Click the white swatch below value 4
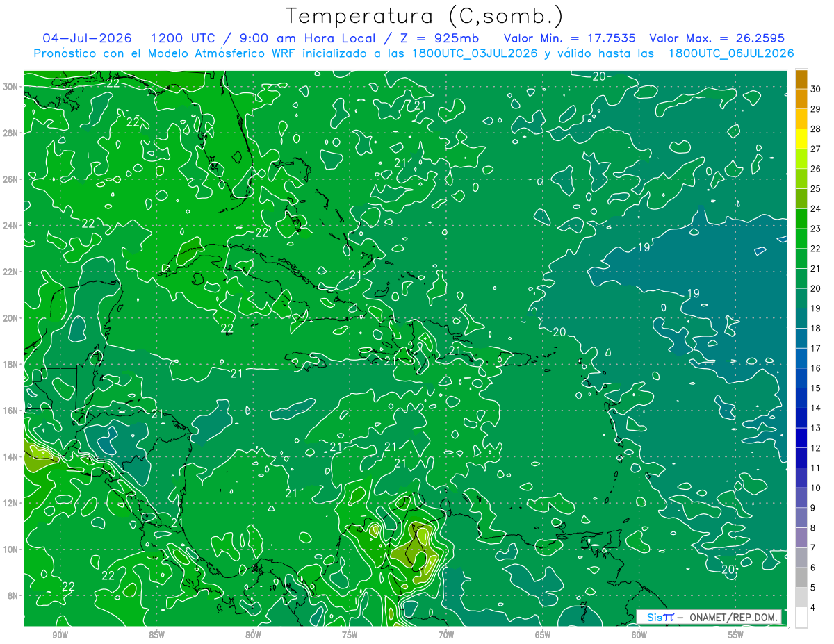834x644 pixels. [x=801, y=618]
